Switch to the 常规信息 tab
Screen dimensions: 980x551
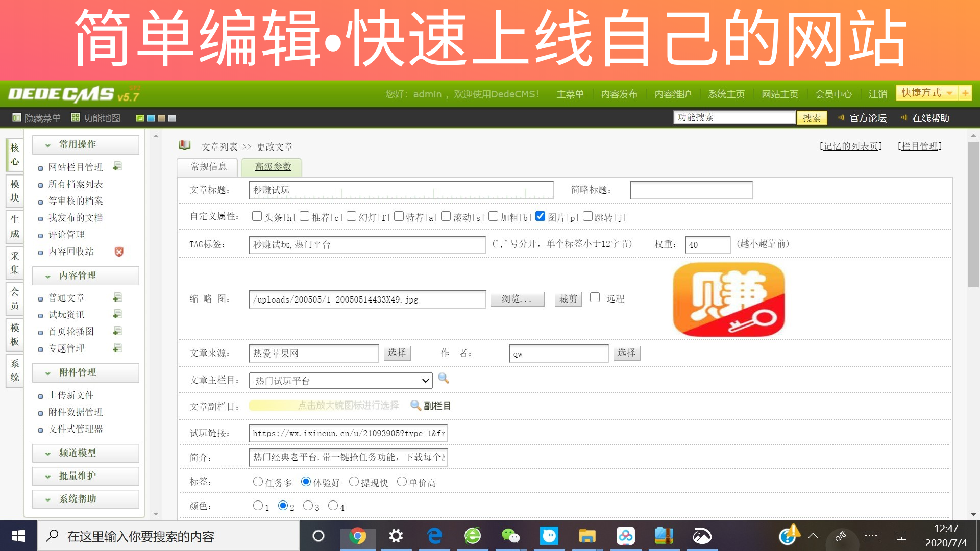(208, 167)
